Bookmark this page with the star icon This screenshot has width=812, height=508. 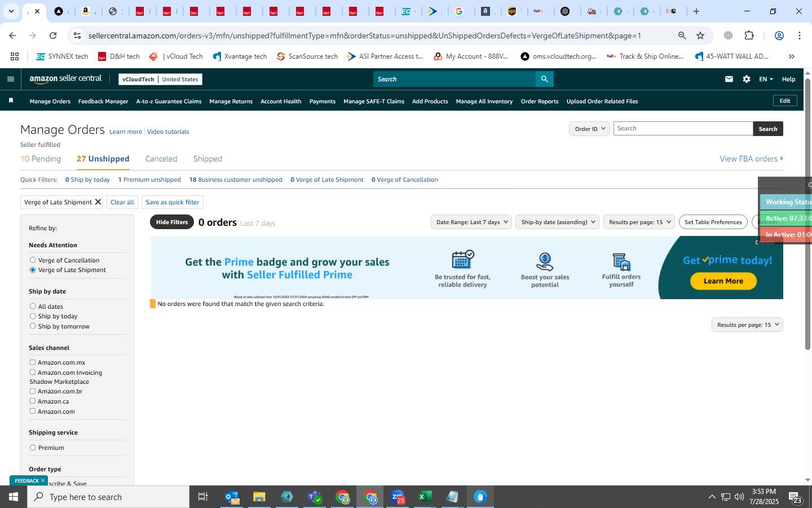[700, 36]
